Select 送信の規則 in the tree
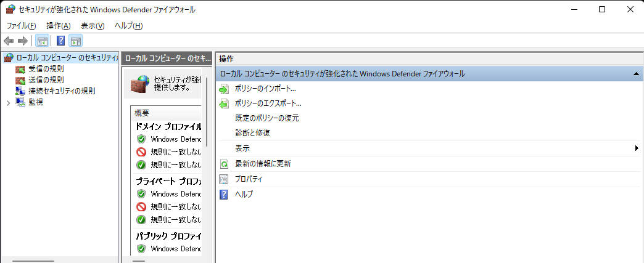The image size is (644, 263). tap(45, 80)
